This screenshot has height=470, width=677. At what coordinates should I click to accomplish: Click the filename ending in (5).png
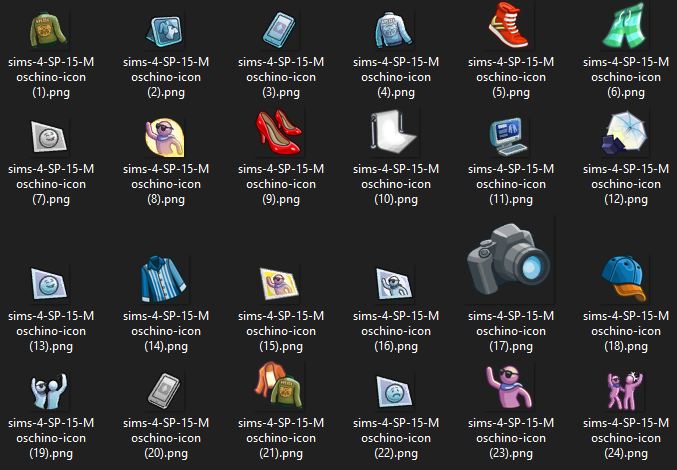pyautogui.click(x=511, y=77)
